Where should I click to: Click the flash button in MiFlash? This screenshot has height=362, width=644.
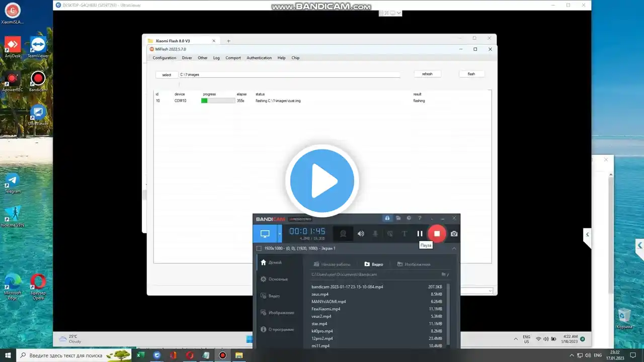click(471, 74)
